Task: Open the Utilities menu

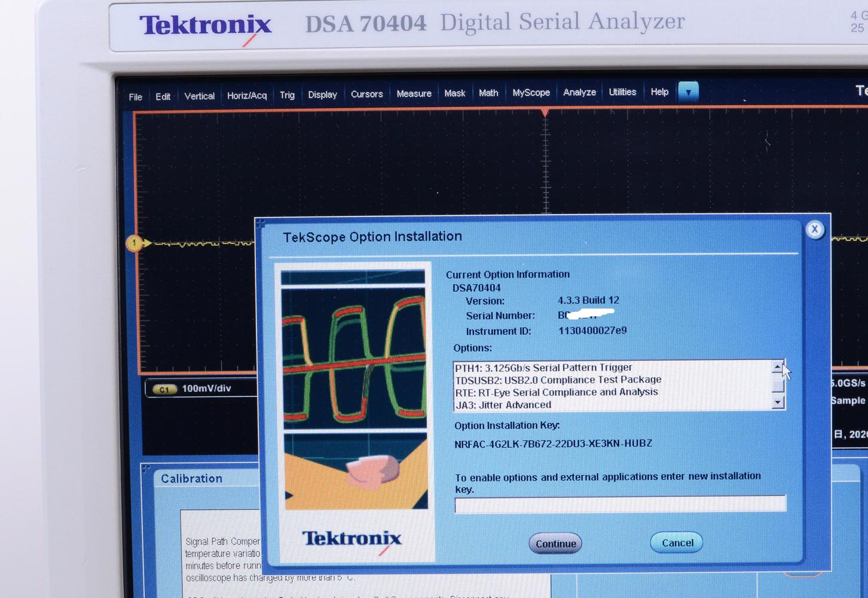Action: pos(622,92)
